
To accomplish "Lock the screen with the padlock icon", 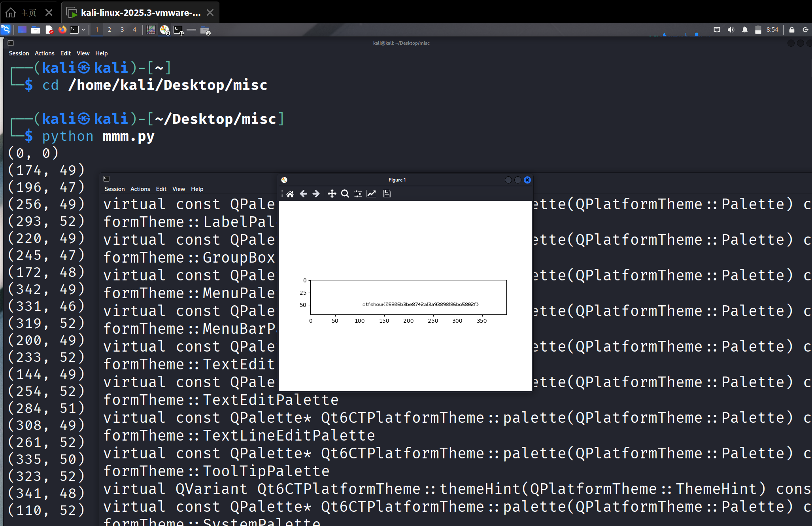I will pyautogui.click(x=792, y=30).
